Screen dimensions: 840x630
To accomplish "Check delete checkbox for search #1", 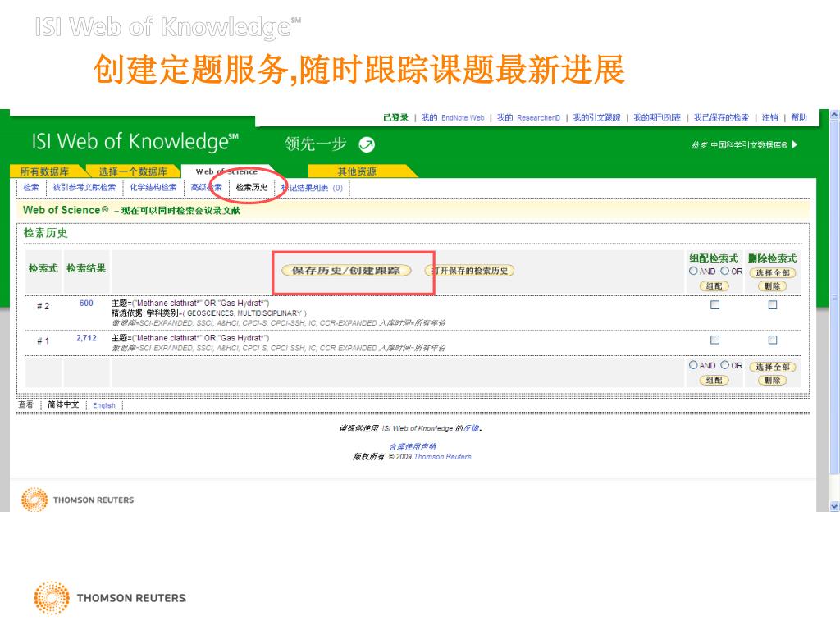I will [773, 340].
